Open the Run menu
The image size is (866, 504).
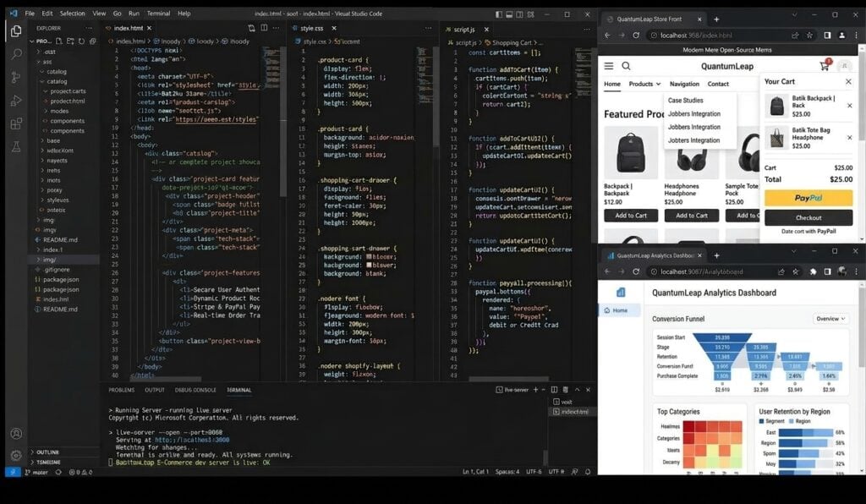(134, 14)
